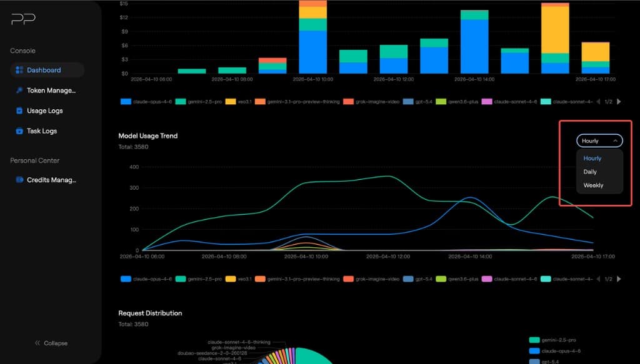This screenshot has height=364, width=640.
Task: Open the Token Manage.. menu item
Action: click(47, 91)
